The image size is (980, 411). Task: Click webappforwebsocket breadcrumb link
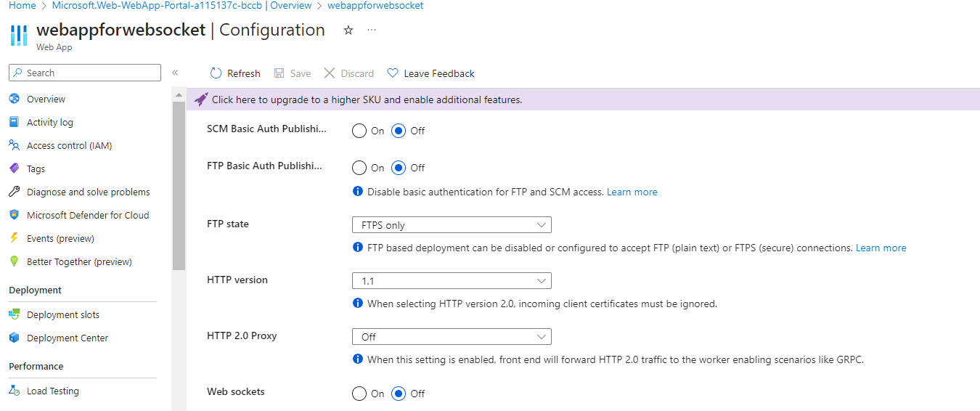375,5
